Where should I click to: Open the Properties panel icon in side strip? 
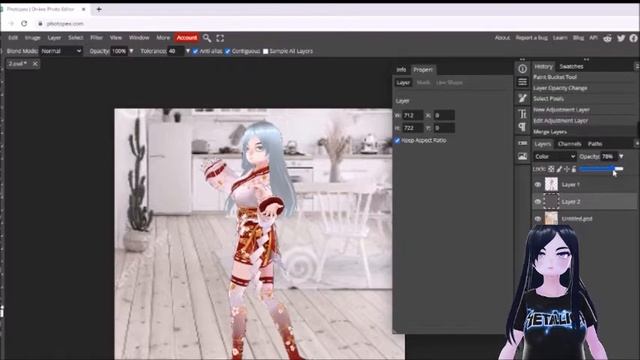(x=522, y=82)
